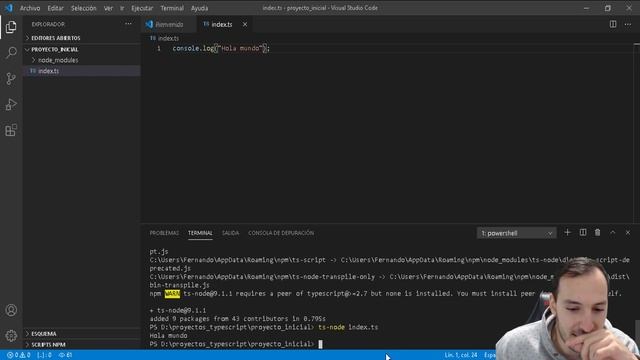This screenshot has width=640, height=360.
Task: Click 'ts-node index.ts' command in terminal
Action: (348, 327)
